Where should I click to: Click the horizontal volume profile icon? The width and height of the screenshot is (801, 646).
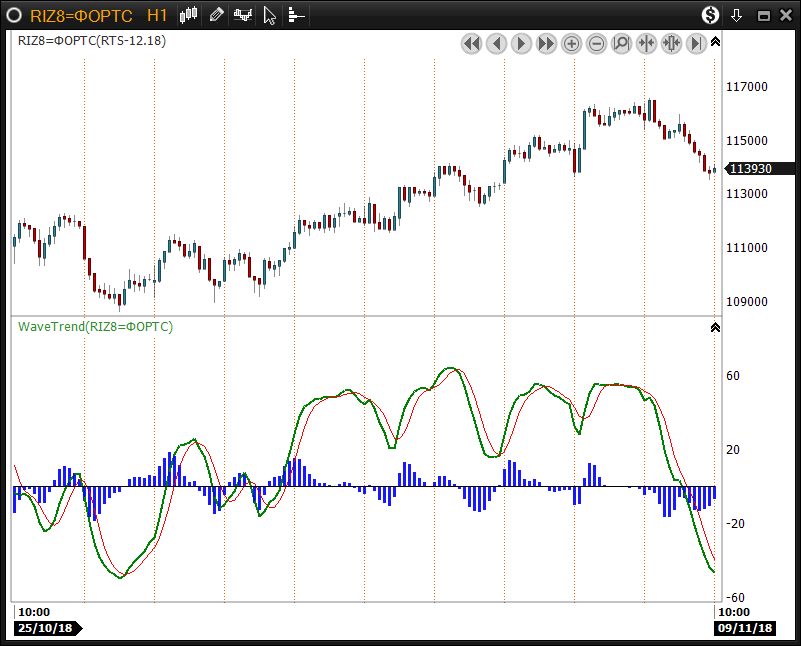click(x=296, y=15)
